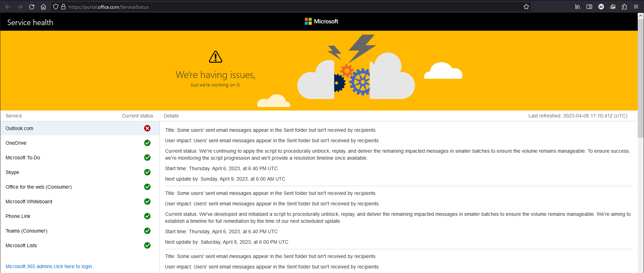This screenshot has height=273, width=644.
Task: Click the Microsoft logo in the header
Action: [321, 21]
